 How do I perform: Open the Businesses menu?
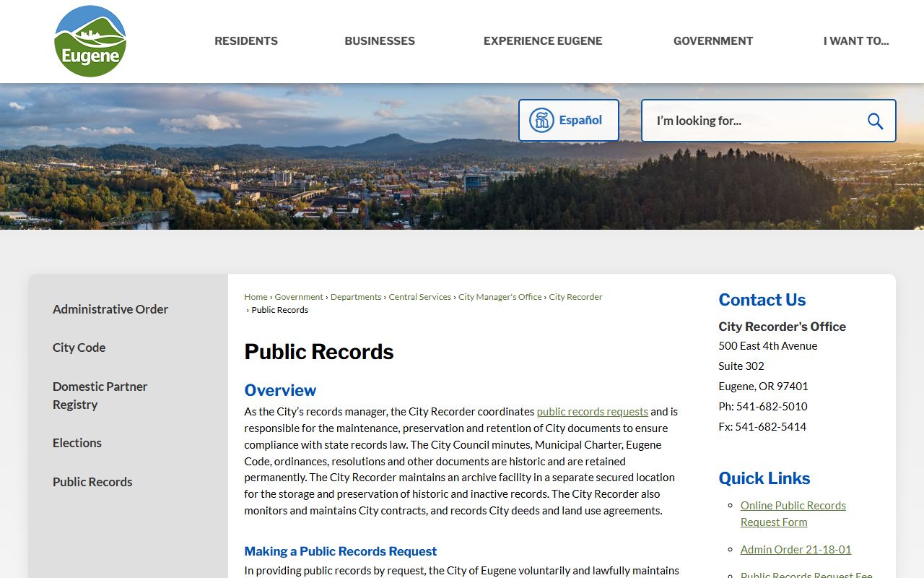[380, 41]
